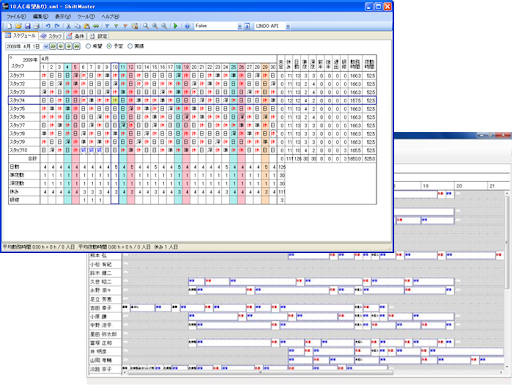Expand the 2009年 4月 1日 date picker
Image resolution: width=512 pixels, height=385 pixels.
(x=46, y=46)
